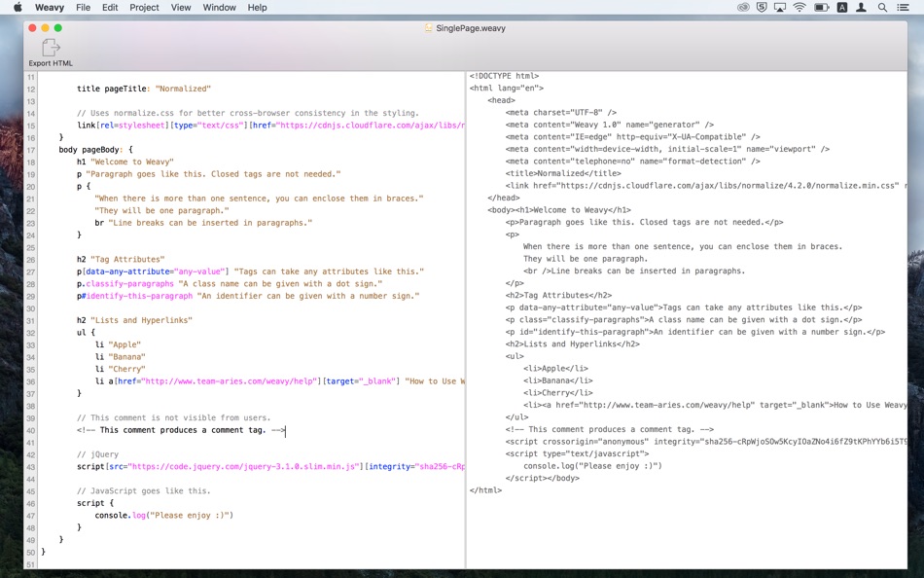The image size is (924, 578).
Task: Click the Wi-Fi status icon
Action: (x=800, y=8)
